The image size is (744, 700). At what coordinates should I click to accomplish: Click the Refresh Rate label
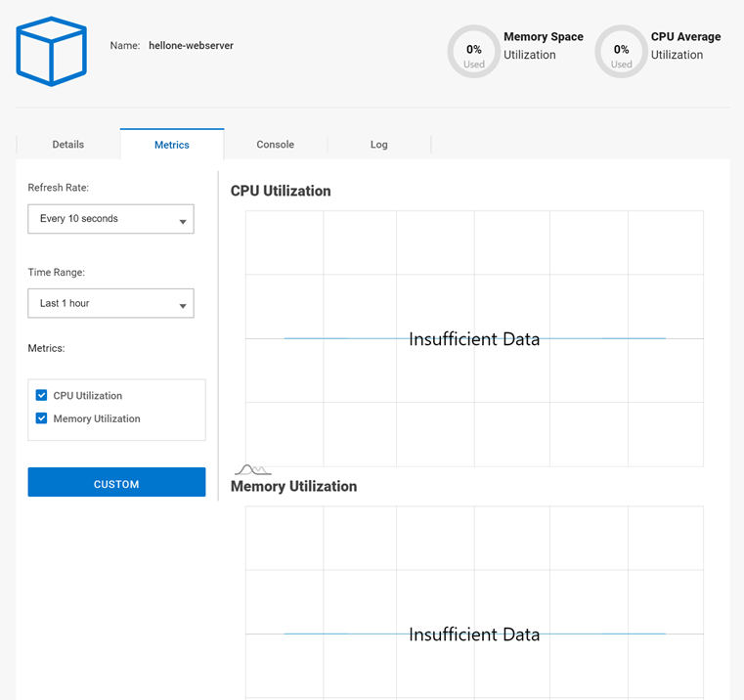[x=58, y=188]
